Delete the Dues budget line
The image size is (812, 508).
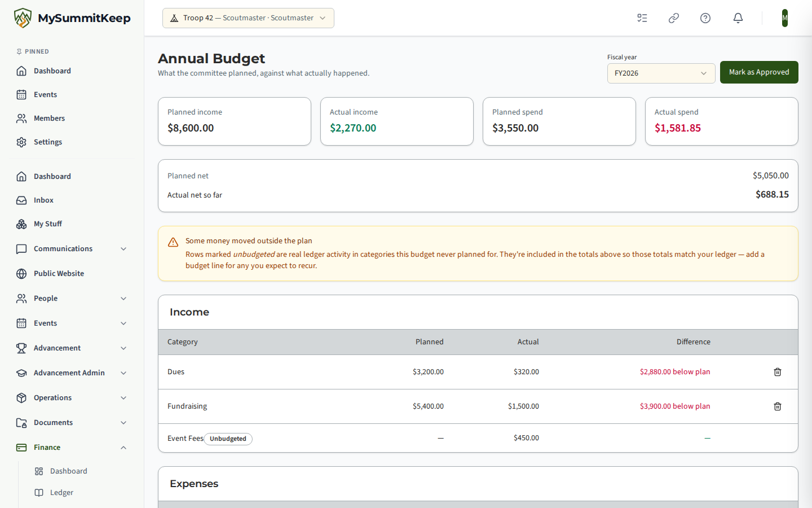(x=778, y=372)
